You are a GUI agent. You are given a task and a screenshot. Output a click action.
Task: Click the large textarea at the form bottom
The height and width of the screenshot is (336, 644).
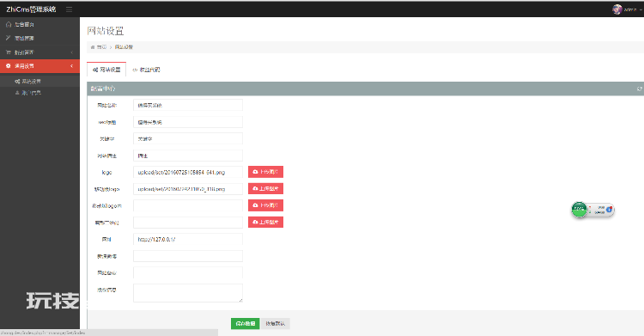point(188,293)
